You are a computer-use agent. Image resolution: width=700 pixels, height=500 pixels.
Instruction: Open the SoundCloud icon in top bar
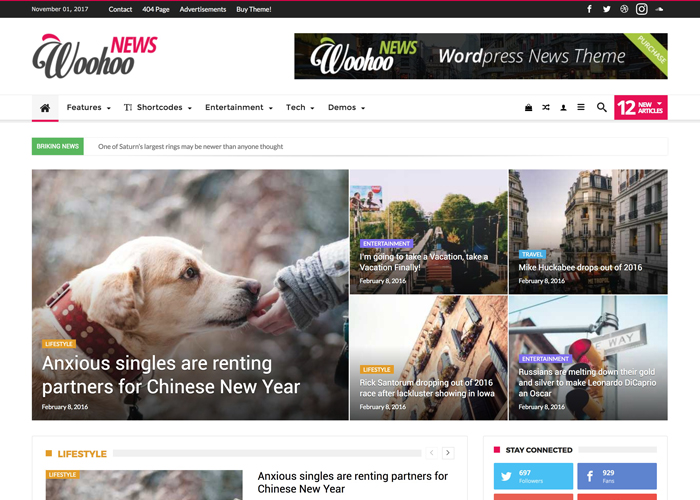coord(659,9)
